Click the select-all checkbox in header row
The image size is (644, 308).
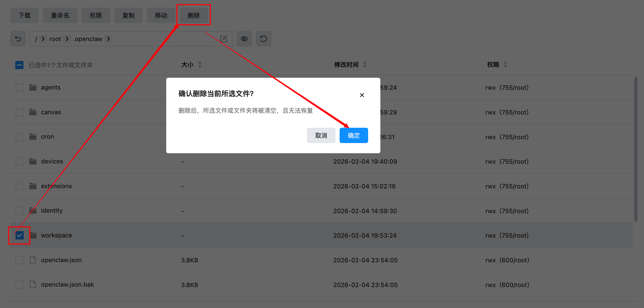pos(19,65)
